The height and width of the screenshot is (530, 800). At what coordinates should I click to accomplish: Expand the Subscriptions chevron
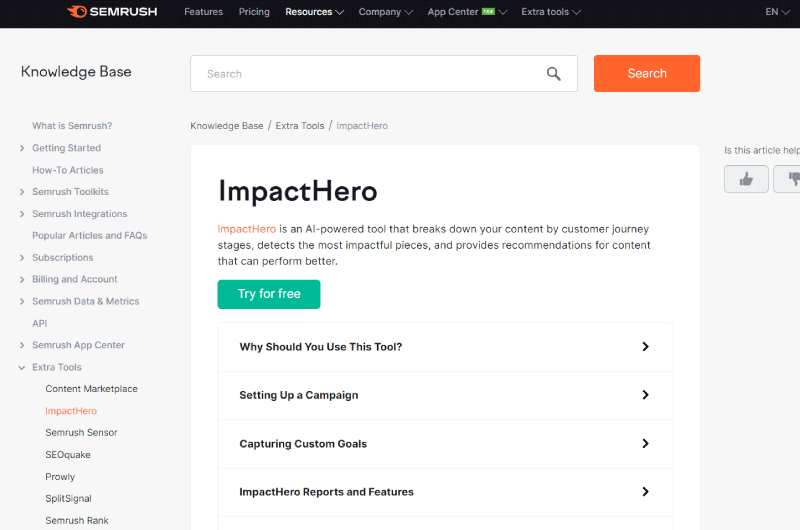22,258
